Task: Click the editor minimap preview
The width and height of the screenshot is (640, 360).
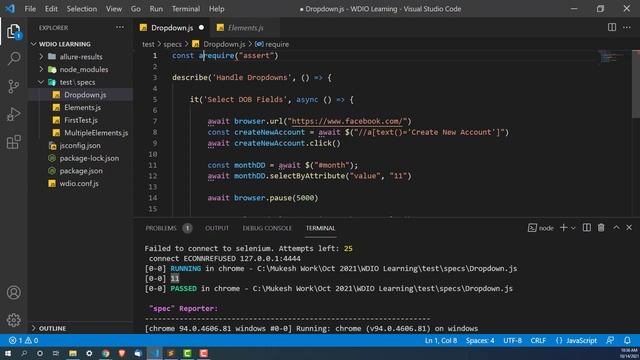Action: click(x=612, y=57)
